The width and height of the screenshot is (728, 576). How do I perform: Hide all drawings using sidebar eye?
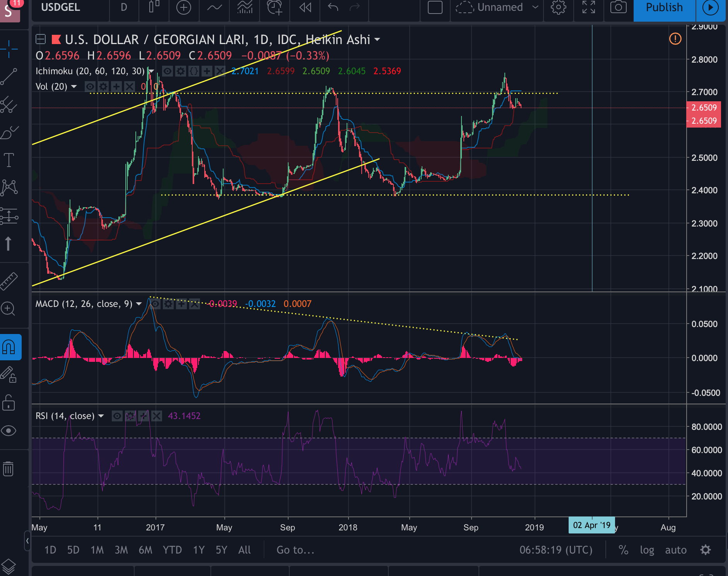9,431
